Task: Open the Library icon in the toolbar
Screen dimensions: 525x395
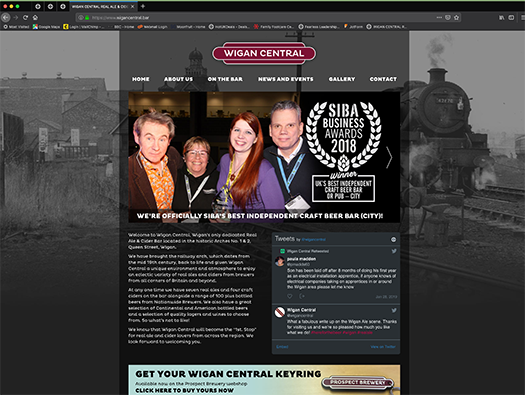Action: pos(501,17)
